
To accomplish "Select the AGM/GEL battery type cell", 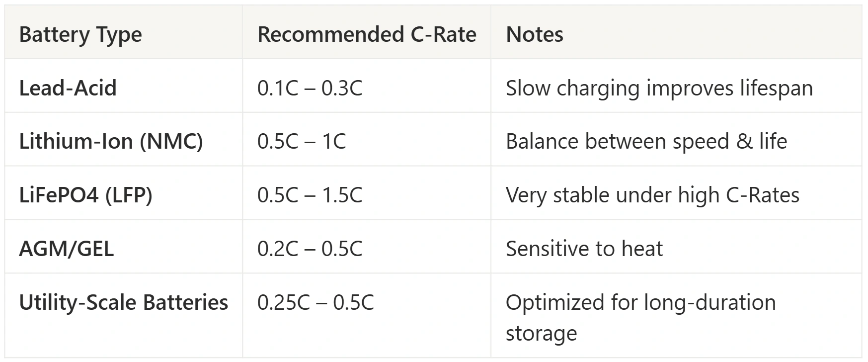I will (x=66, y=249).
